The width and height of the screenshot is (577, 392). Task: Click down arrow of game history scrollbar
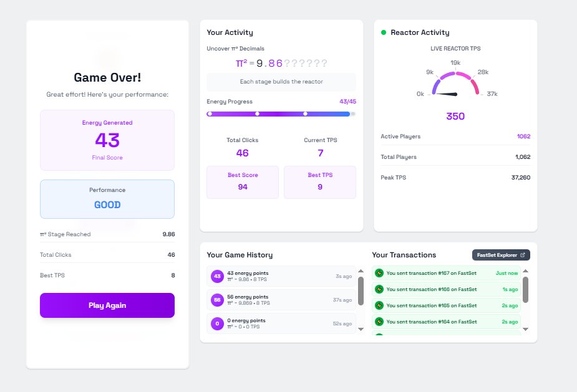pos(361,329)
